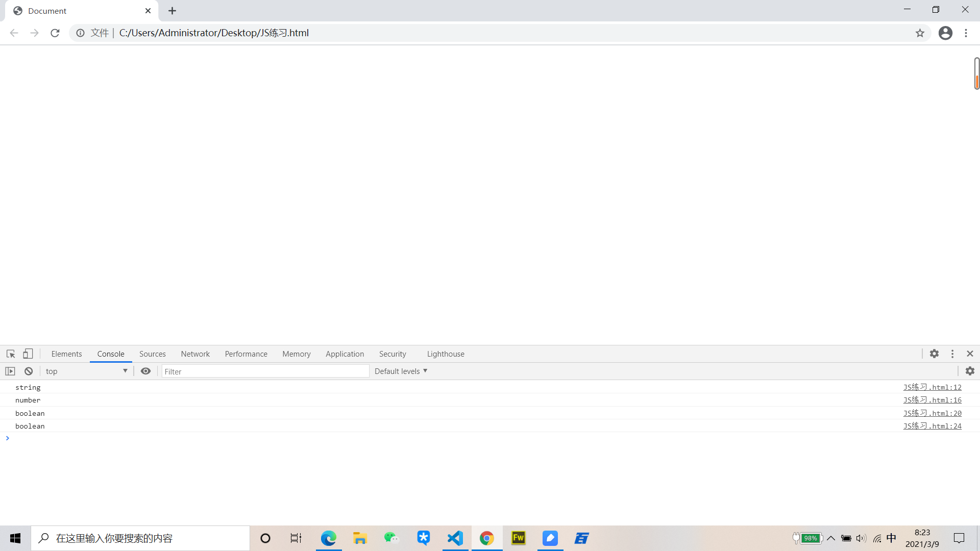Open Task View on the taskbar
This screenshot has width=980, height=551.
click(296, 538)
